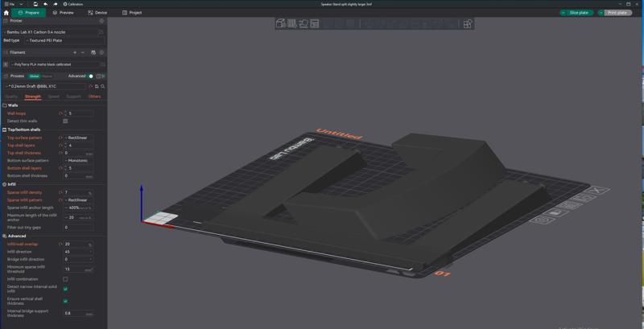
Task: Click the Wall loops value field
Action: pos(80,113)
